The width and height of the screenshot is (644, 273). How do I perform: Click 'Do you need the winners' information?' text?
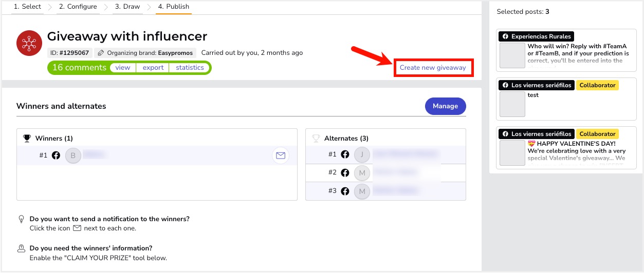(x=91, y=248)
